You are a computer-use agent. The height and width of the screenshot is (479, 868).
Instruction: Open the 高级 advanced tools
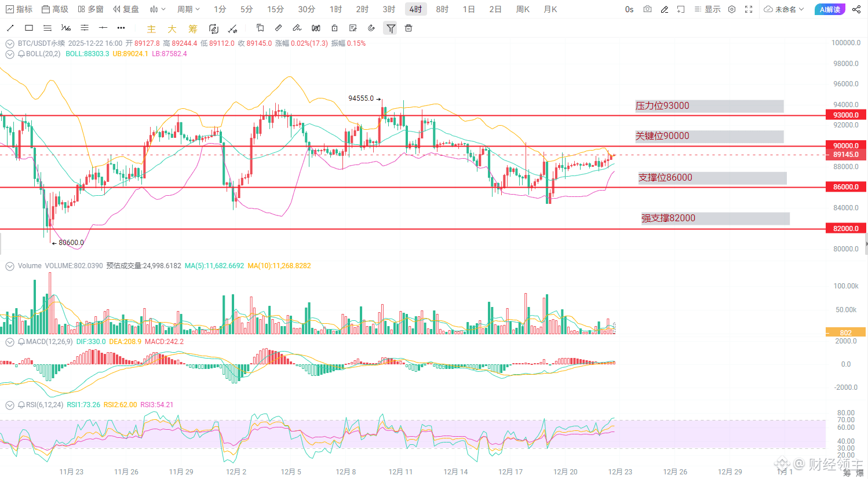[55, 9]
